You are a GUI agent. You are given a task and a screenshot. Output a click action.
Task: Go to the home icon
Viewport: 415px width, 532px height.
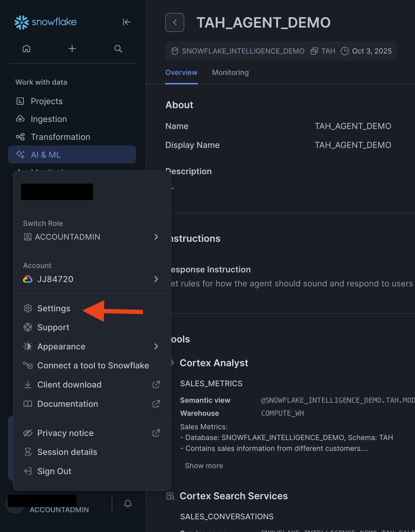(27, 49)
